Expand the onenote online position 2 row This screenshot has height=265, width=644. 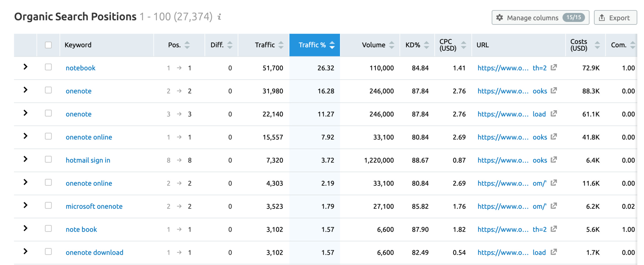(25, 182)
